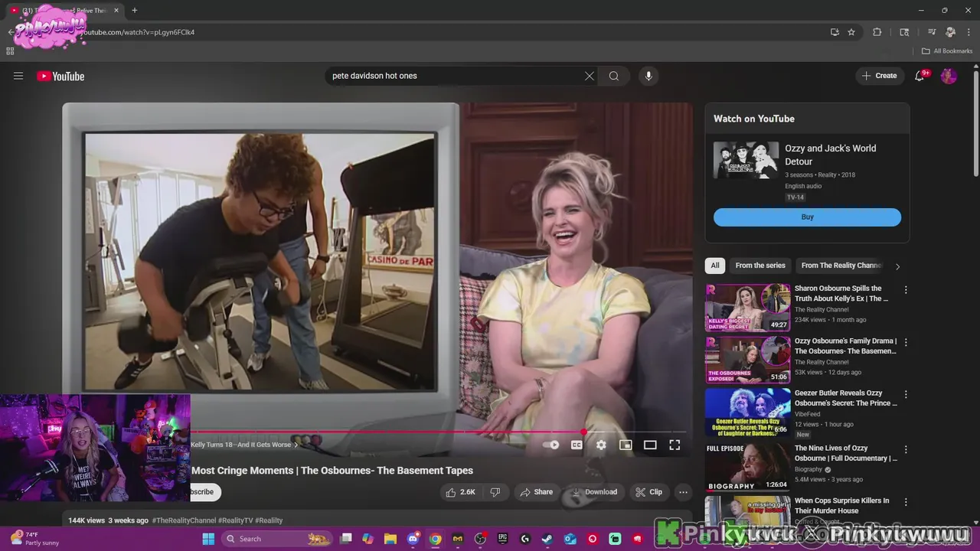This screenshot has height=551, width=980.
Task: Run search with the magnifying glass button
Action: pyautogui.click(x=613, y=76)
